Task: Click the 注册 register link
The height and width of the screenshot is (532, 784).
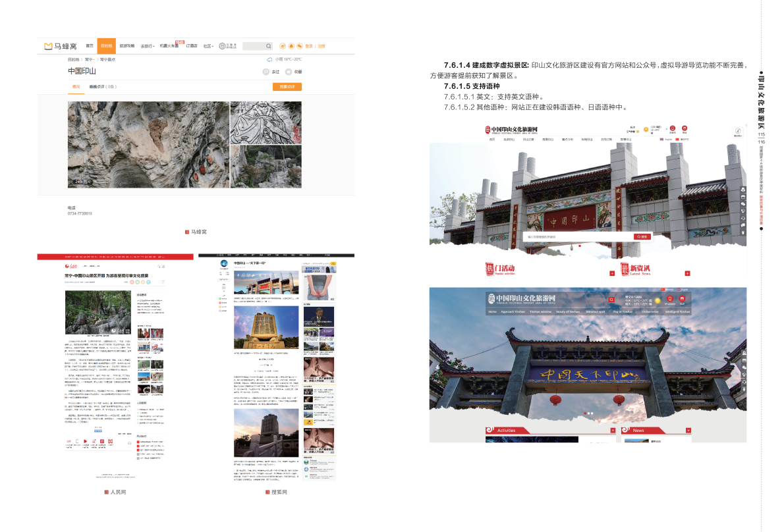Action: tap(322, 46)
